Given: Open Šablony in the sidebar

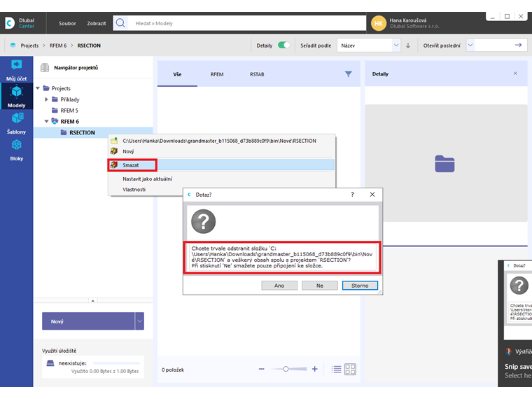Looking at the screenshot, I should [x=16, y=122].
